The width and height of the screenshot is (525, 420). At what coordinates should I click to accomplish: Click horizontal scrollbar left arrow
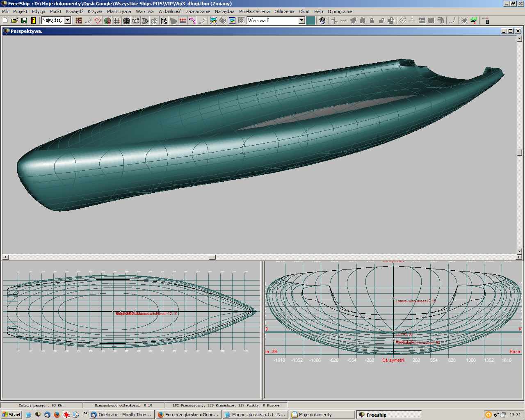pyautogui.click(x=6, y=257)
